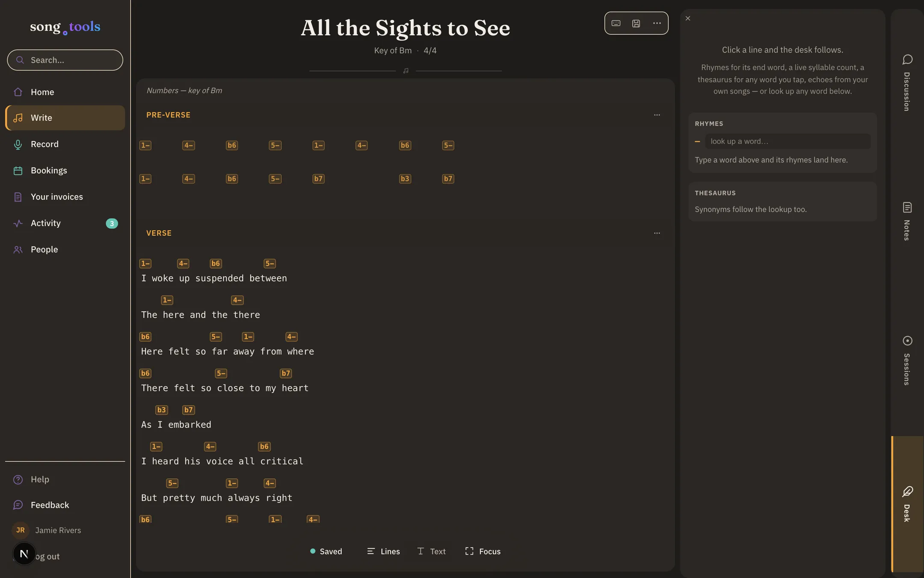Click the Record microphone icon
Viewport: 924px width, 578px height.
click(x=18, y=144)
